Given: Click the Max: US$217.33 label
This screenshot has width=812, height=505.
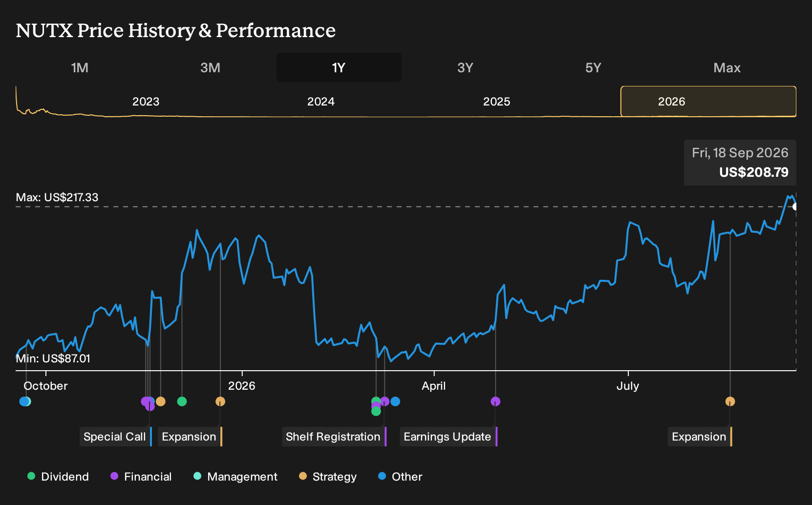Looking at the screenshot, I should point(57,197).
